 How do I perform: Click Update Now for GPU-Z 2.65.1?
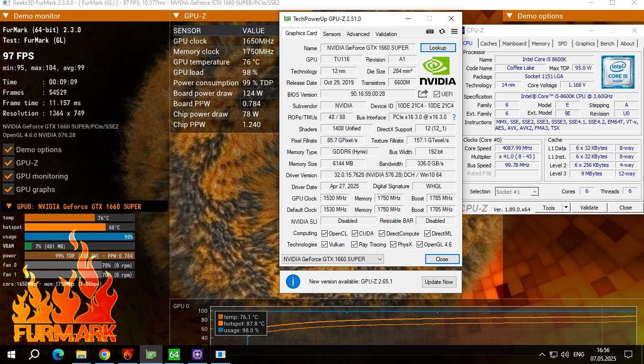point(439,282)
